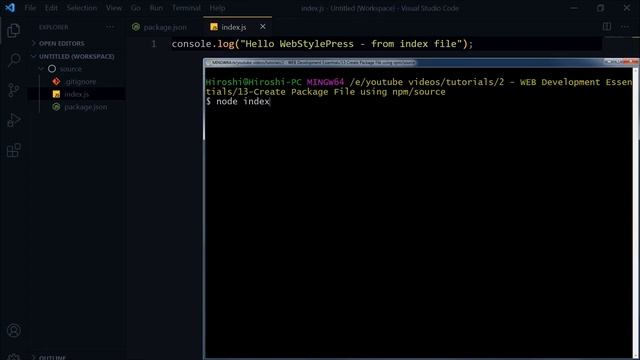Click the index.js tab's JS icon

click(x=214, y=27)
